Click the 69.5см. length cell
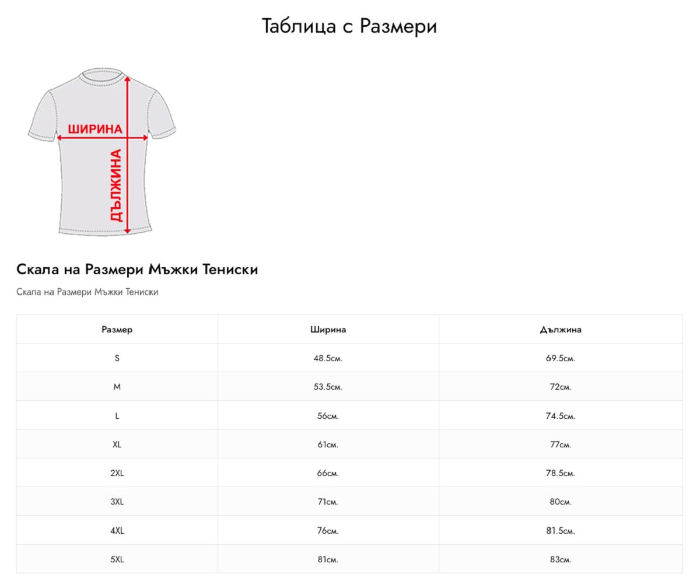This screenshot has width=700, height=588. pyautogui.click(x=561, y=358)
